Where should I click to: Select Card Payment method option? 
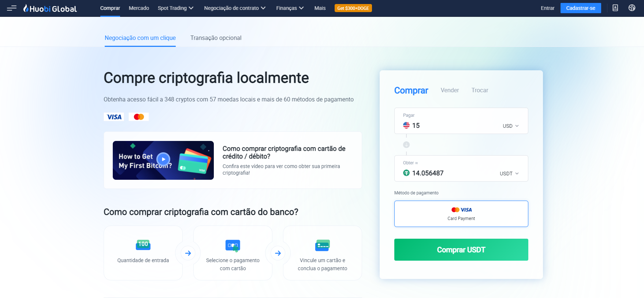[x=461, y=214]
